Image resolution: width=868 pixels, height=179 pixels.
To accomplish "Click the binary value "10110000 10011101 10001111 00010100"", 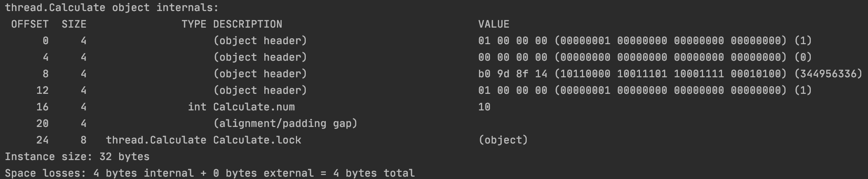I will pos(670,74).
